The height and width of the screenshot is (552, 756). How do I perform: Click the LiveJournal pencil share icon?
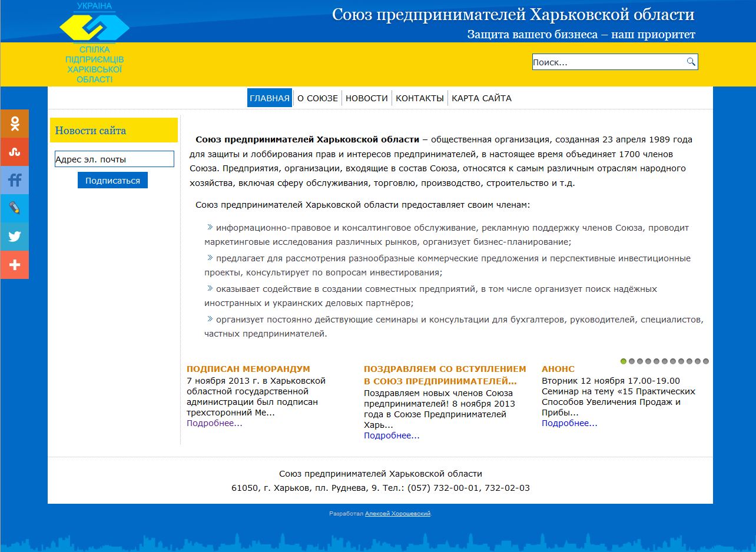pos(15,208)
